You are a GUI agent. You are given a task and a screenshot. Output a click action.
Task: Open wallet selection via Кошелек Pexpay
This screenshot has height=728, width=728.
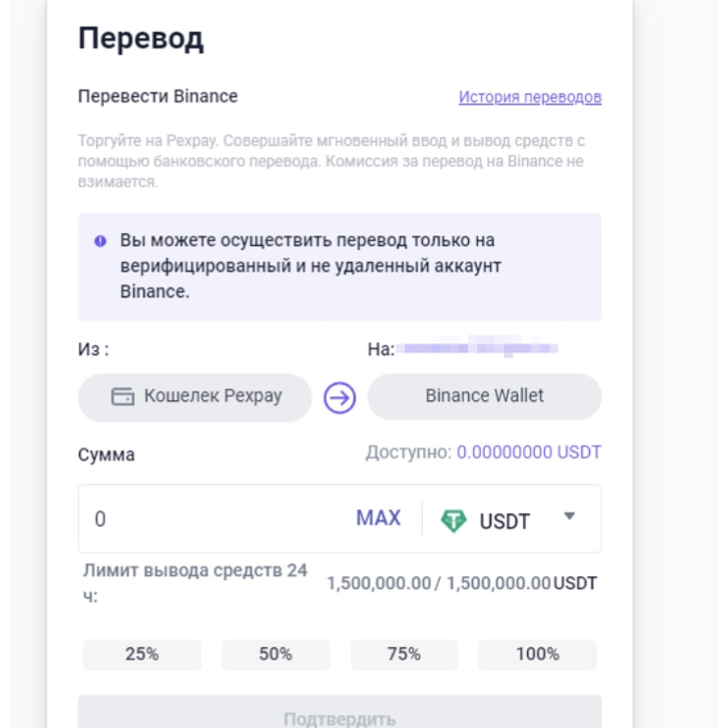pos(194,395)
